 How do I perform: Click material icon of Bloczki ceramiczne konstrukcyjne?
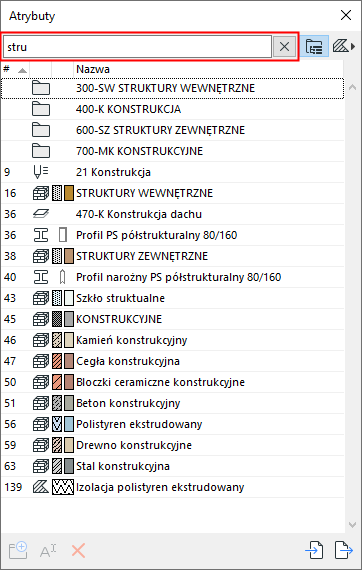41,382
